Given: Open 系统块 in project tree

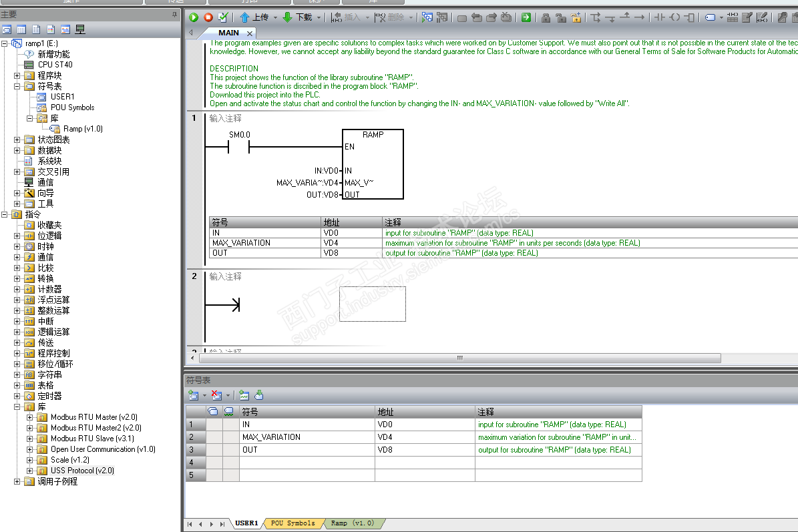Looking at the screenshot, I should [x=49, y=162].
